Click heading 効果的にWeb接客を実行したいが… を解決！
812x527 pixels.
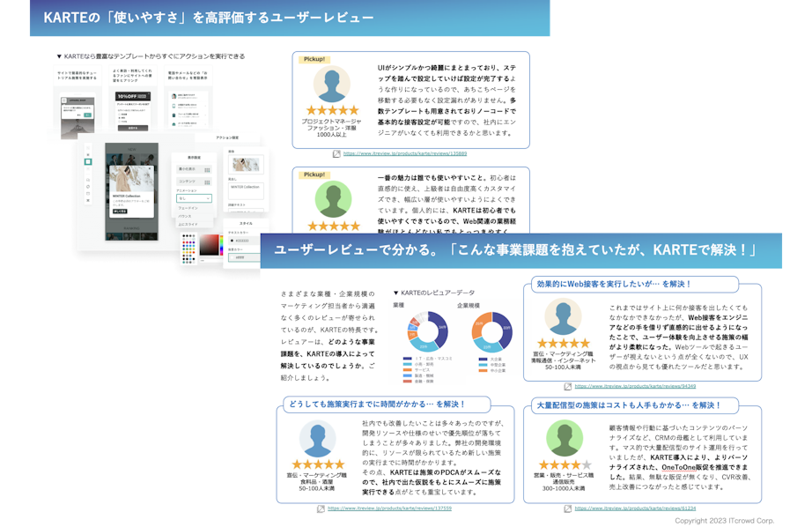click(x=614, y=284)
